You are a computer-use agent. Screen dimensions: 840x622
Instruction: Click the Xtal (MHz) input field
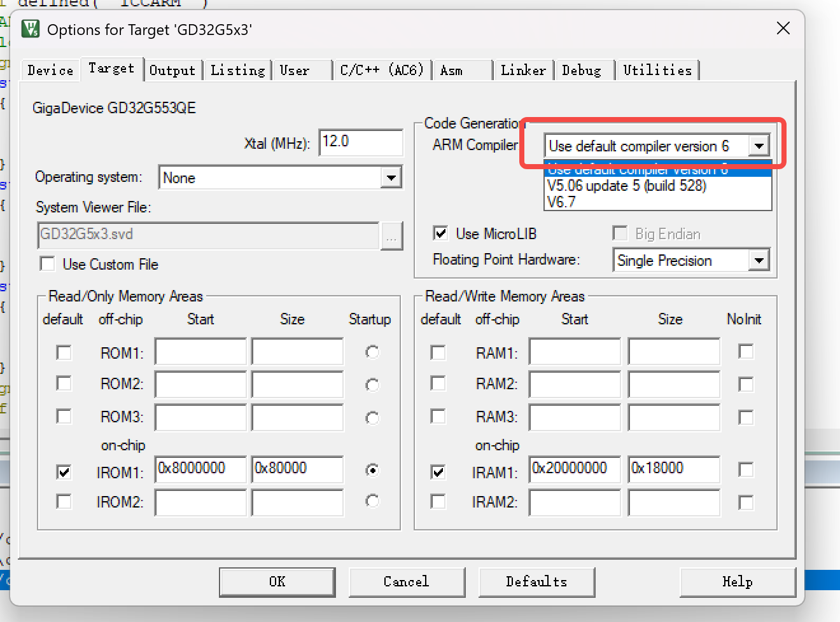(x=361, y=142)
